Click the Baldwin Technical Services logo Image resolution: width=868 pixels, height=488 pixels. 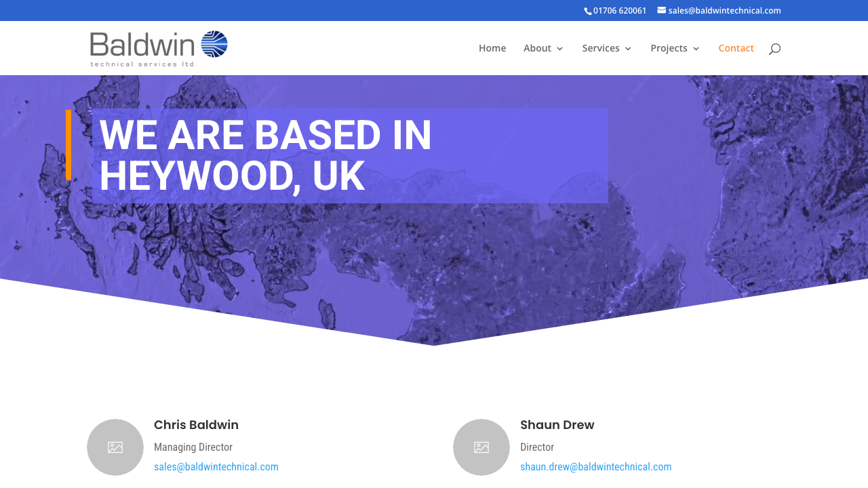coord(159,47)
